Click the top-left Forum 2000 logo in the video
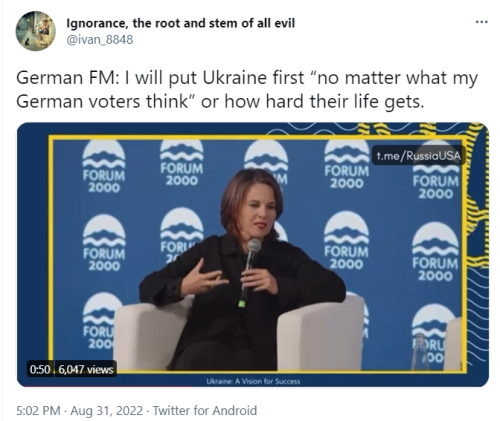The width and height of the screenshot is (500, 421). (104, 167)
